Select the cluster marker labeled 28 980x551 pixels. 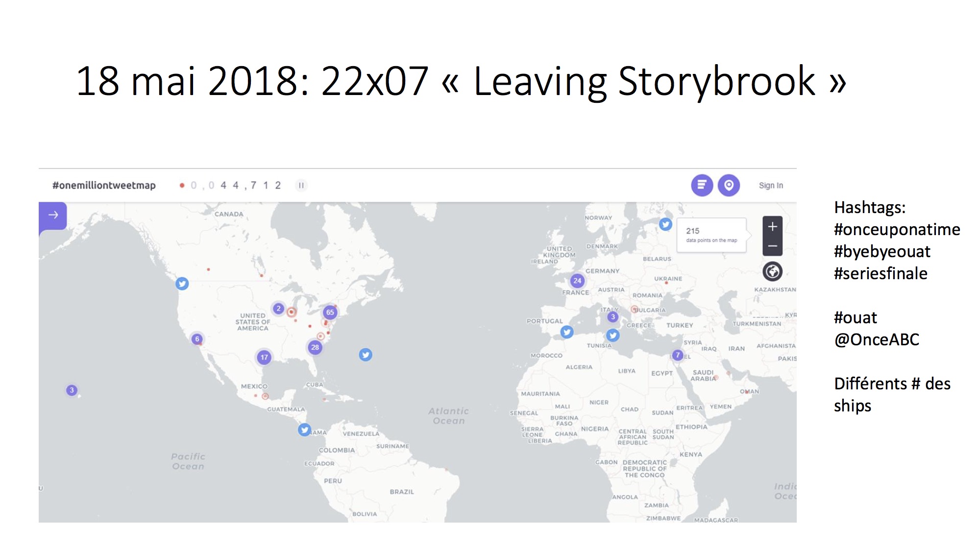pos(315,347)
